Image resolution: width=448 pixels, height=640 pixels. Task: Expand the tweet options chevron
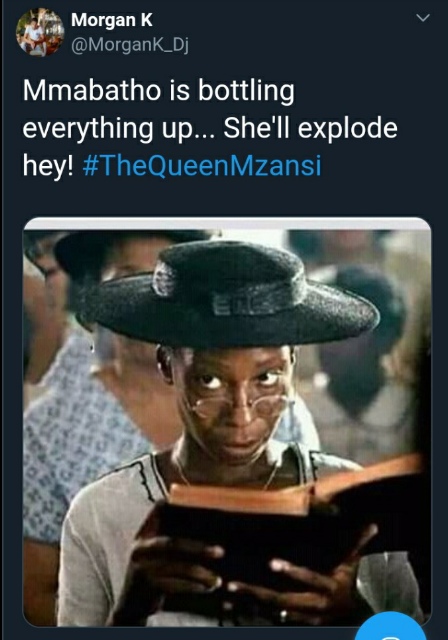[x=423, y=18]
